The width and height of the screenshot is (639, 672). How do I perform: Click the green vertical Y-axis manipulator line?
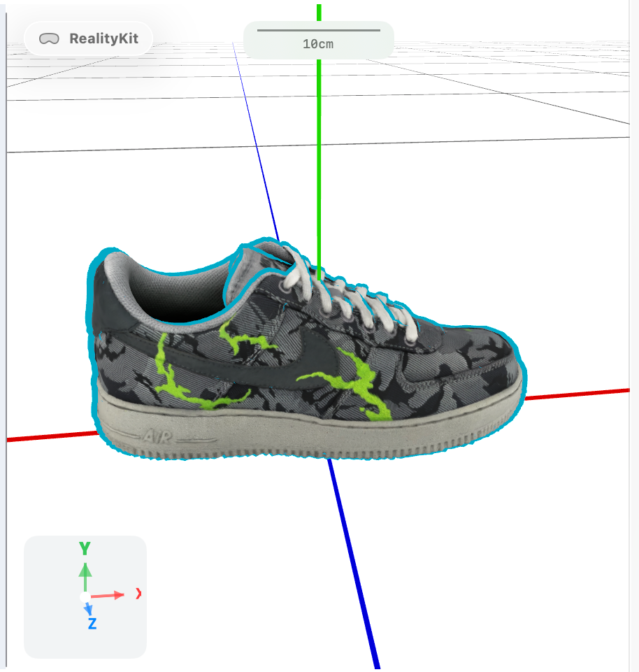coord(319,140)
